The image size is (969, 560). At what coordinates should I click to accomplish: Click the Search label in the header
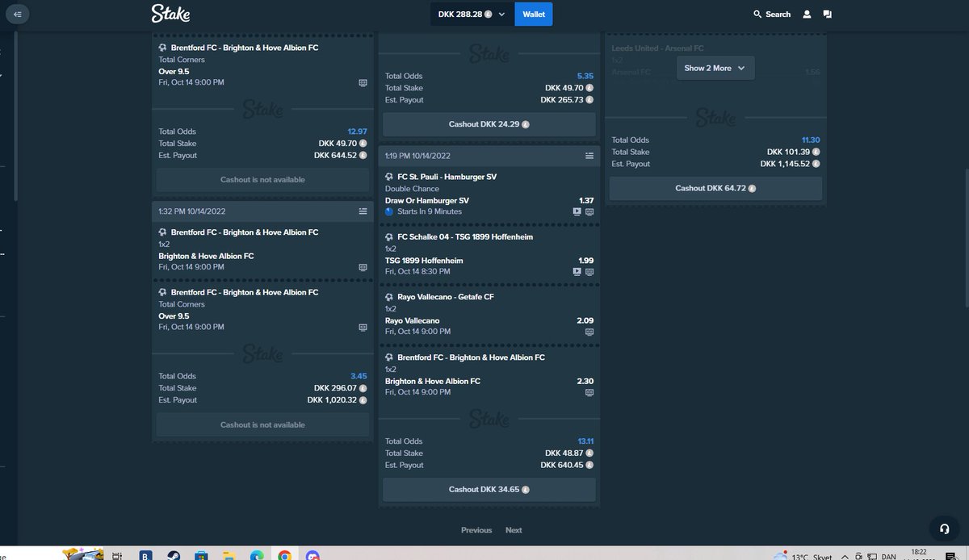click(778, 15)
